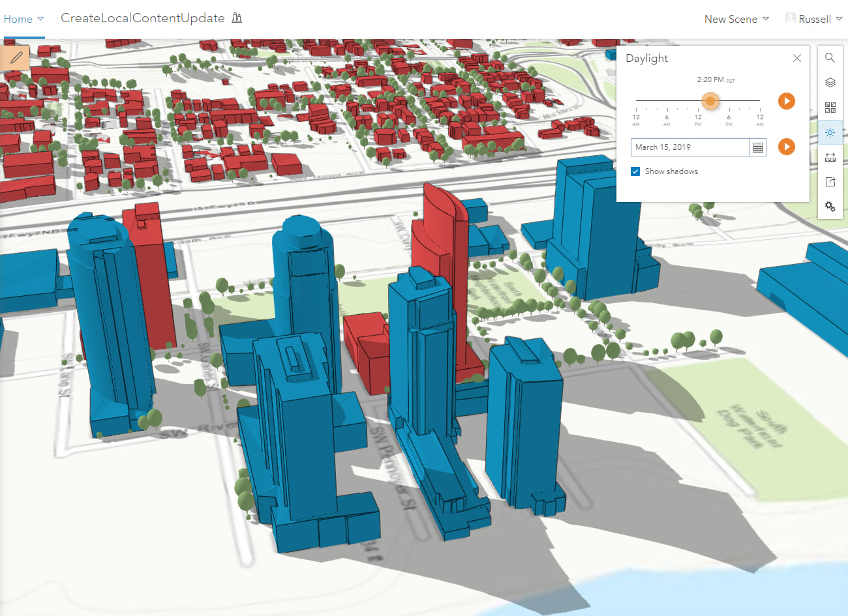Open the Share scene icon
The width and height of the screenshot is (848, 616).
coord(830,182)
